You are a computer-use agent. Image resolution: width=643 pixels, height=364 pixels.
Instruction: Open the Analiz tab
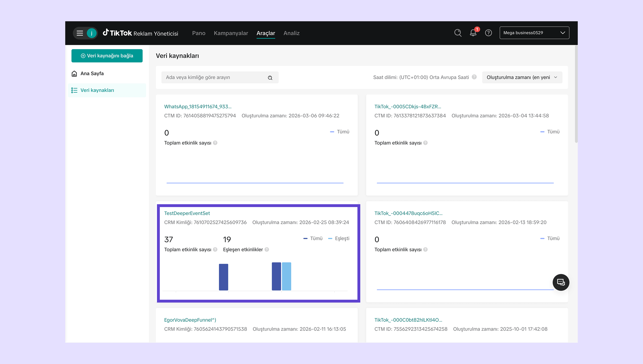pyautogui.click(x=291, y=33)
